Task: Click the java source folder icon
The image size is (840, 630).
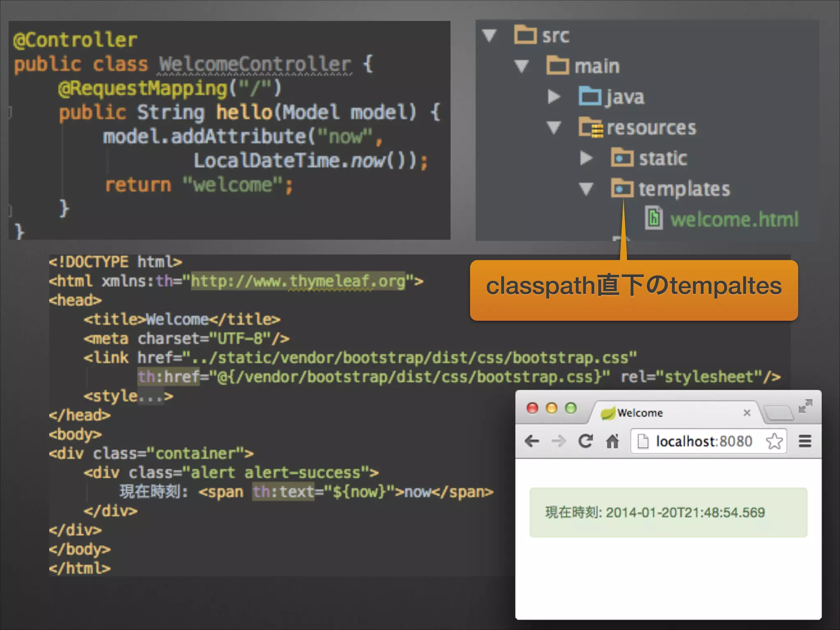Action: (590, 96)
